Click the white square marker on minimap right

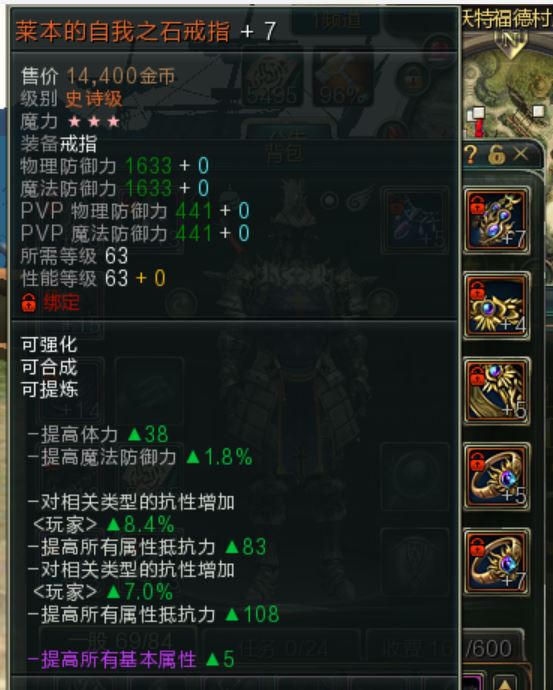click(538, 111)
